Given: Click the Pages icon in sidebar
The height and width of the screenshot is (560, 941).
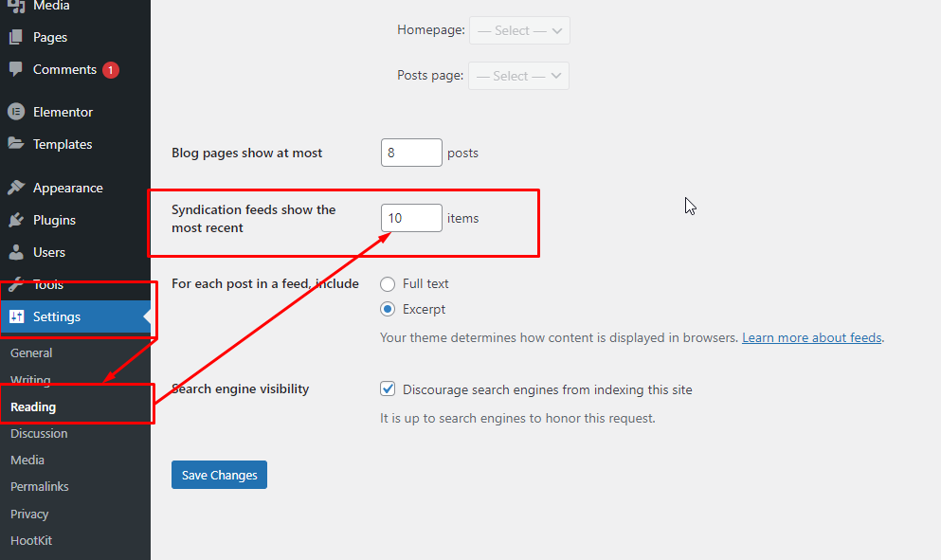Looking at the screenshot, I should click(16, 37).
